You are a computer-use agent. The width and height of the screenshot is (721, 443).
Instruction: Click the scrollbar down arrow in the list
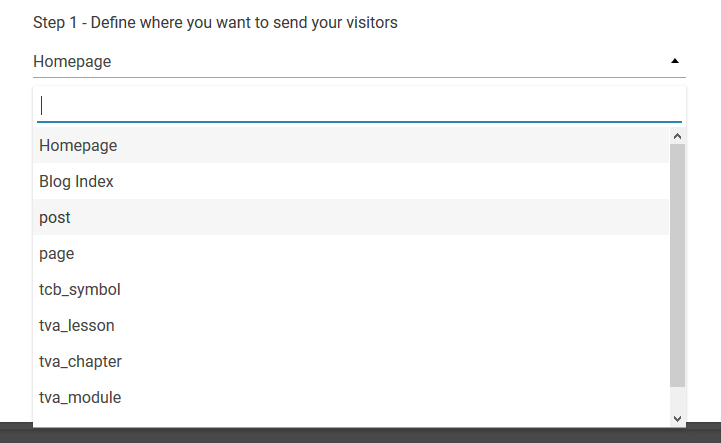(677, 418)
